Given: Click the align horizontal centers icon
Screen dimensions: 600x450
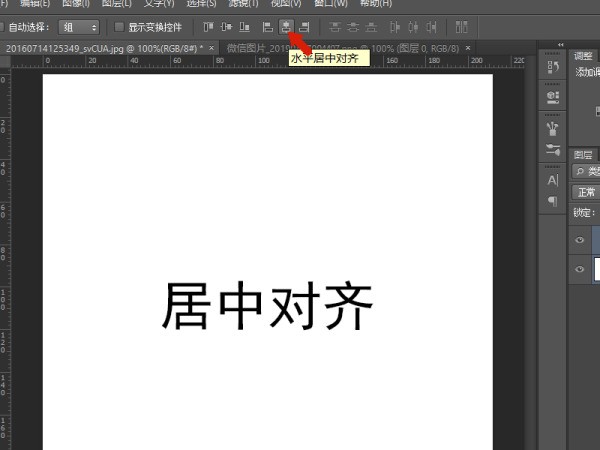Looking at the screenshot, I should [286, 26].
